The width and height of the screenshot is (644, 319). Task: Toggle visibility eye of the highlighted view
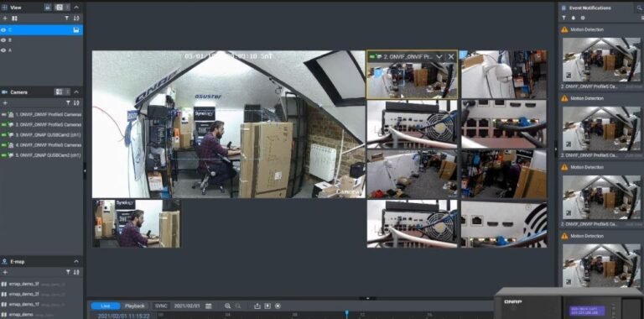coord(3,30)
